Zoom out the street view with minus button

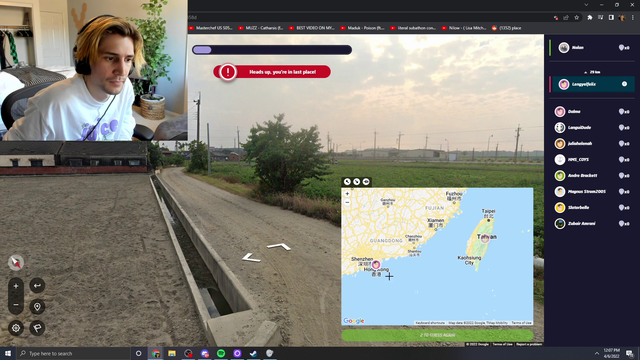[16, 305]
